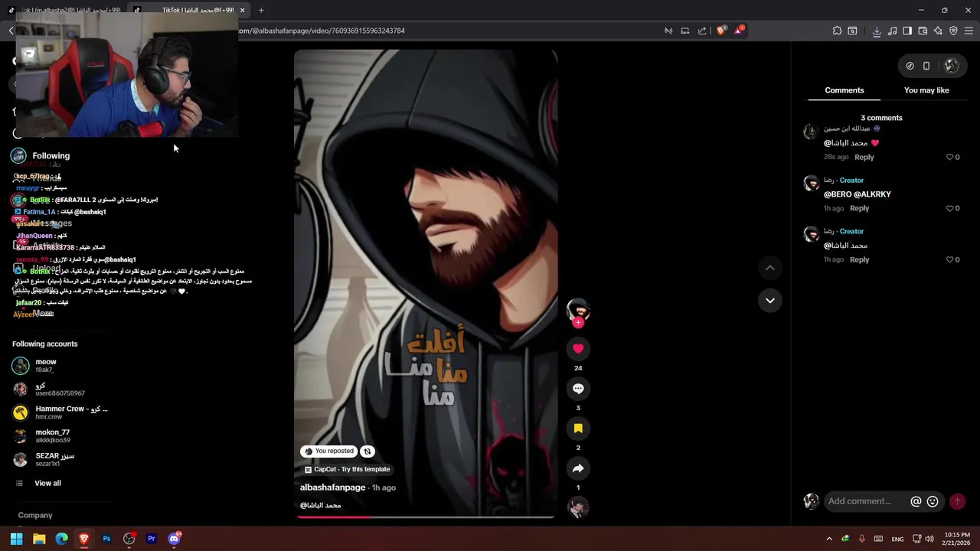Open Premiere Pro from the taskbar
Viewport: 980px width, 551px height.
(x=152, y=539)
